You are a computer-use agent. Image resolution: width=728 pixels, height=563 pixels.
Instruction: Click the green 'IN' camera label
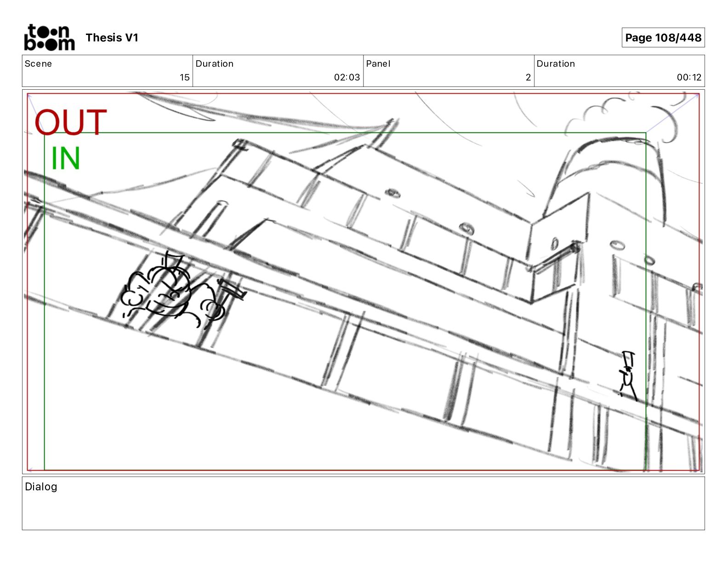[x=65, y=158]
